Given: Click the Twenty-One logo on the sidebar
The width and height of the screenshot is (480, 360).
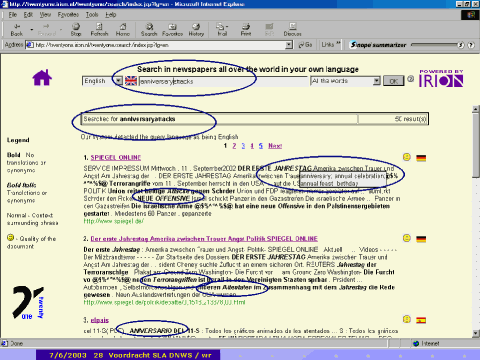Looking at the screenshot, I should click(28, 302).
